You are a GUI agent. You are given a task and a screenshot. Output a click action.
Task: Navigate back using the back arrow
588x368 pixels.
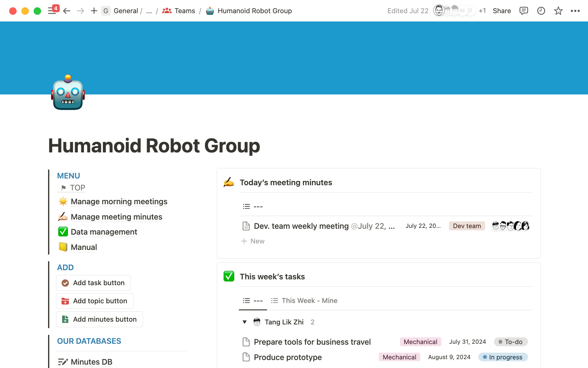point(66,11)
